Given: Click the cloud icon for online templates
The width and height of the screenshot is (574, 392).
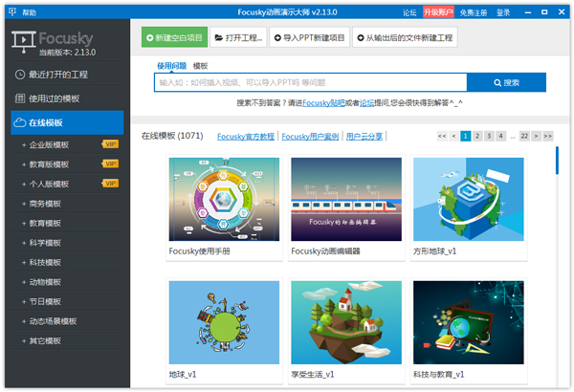Looking at the screenshot, I should pos(20,122).
